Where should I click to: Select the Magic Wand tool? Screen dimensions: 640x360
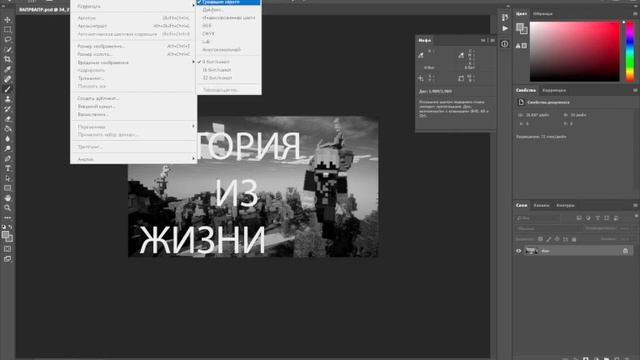pyautogui.click(x=7, y=49)
